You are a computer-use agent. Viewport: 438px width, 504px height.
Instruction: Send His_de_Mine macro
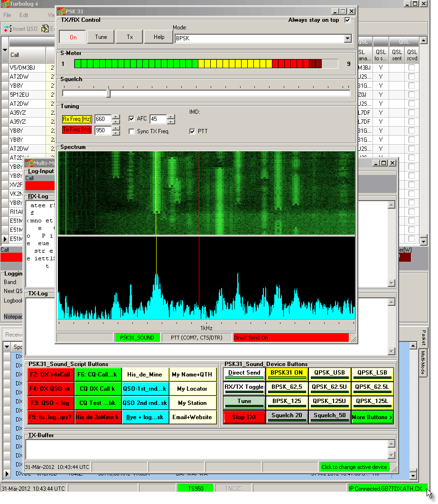[x=145, y=375]
